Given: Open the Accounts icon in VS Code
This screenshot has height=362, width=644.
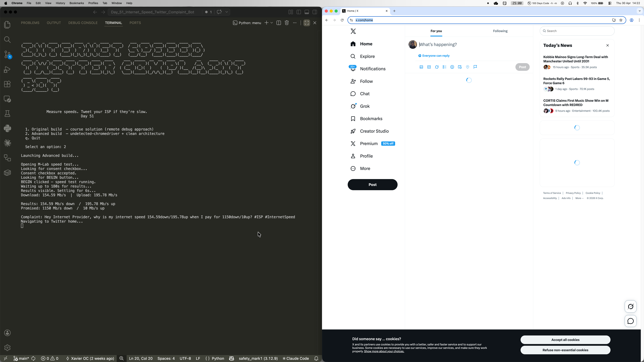Looking at the screenshot, I should click(x=7, y=333).
